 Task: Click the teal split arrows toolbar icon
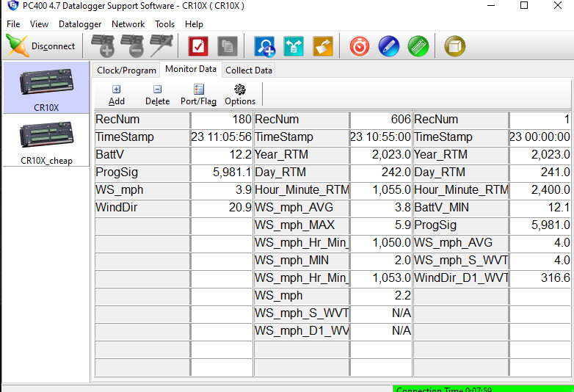tap(294, 46)
